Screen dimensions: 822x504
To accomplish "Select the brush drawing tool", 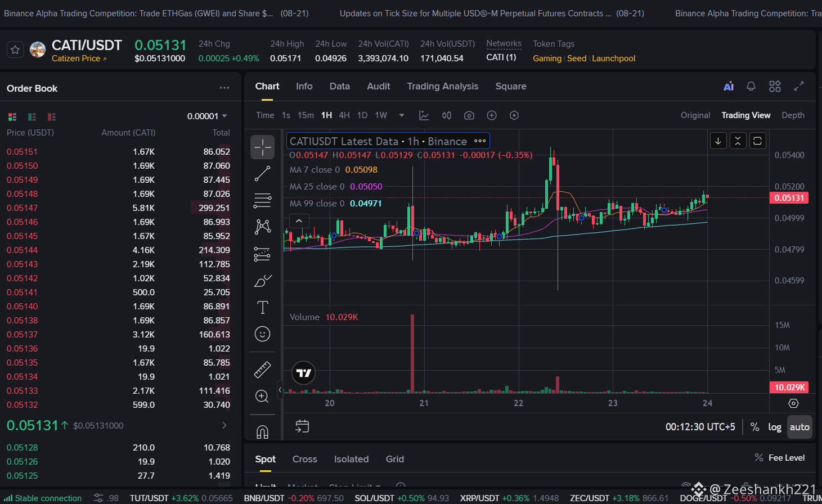I will click(262, 280).
